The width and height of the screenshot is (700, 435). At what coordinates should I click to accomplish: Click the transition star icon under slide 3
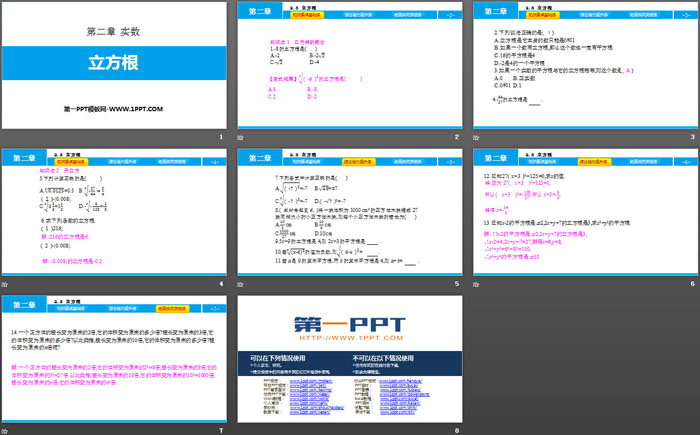pos(477,138)
